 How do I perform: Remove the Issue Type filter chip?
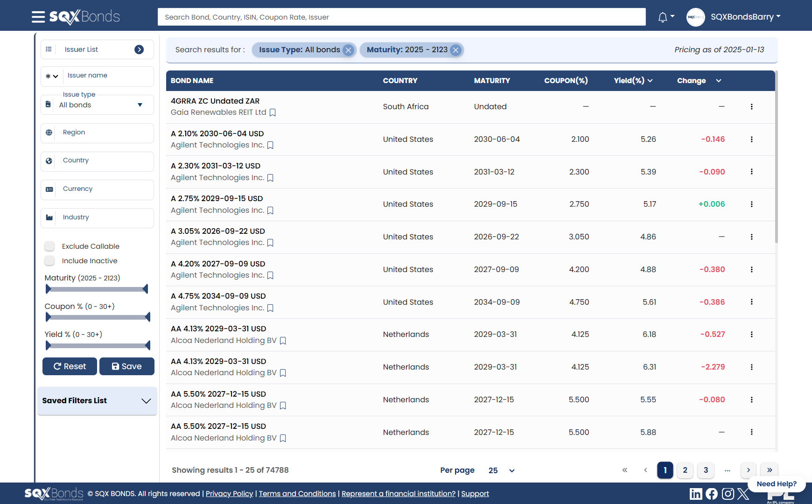click(348, 50)
